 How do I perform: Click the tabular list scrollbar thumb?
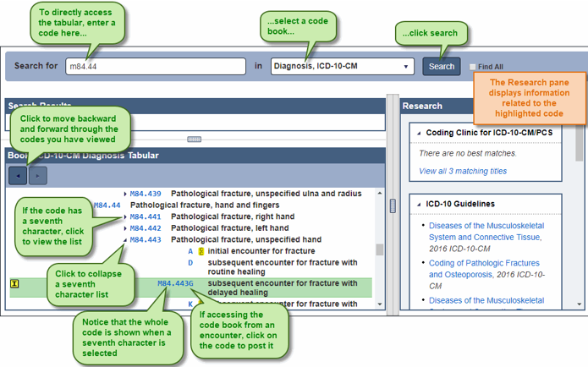tap(380, 249)
